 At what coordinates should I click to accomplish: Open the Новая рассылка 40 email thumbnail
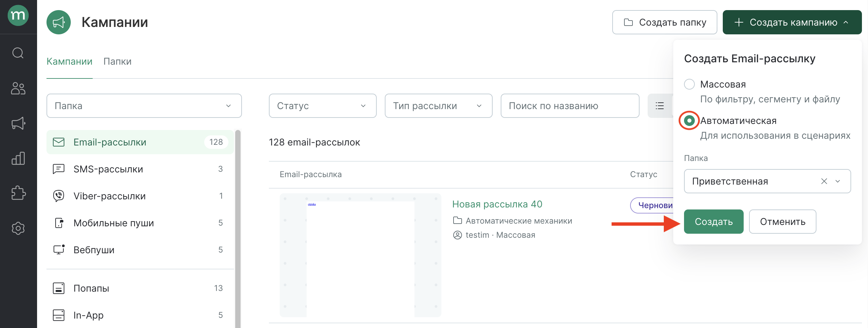pyautogui.click(x=361, y=255)
